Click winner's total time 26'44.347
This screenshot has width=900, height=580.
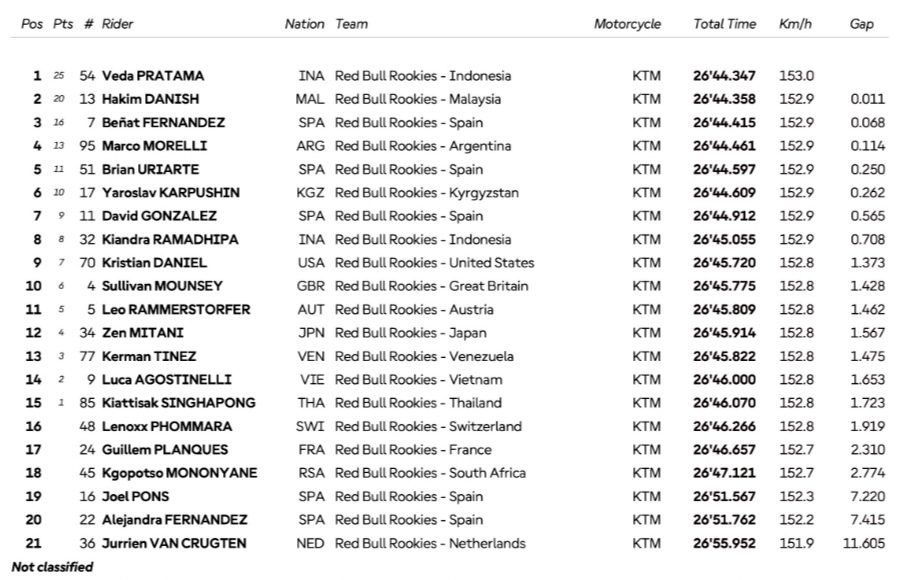[x=724, y=76]
